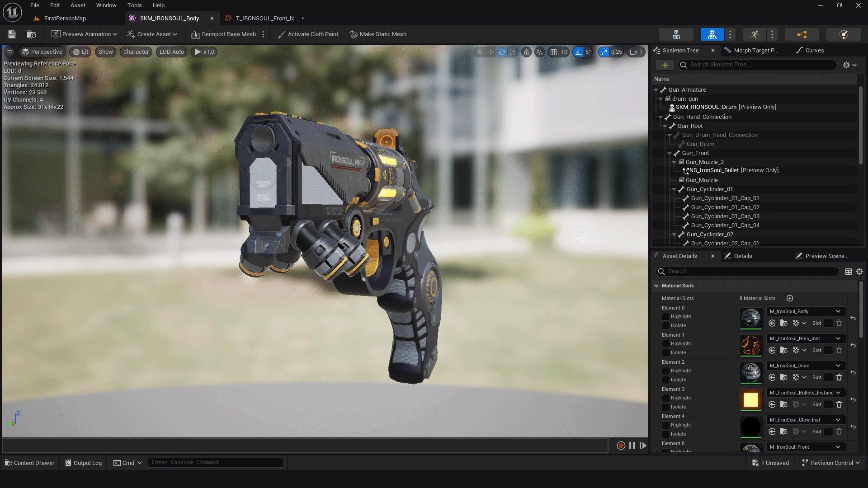This screenshot has width=868, height=488.
Task: Check Isolate for Element 1
Action: tap(665, 353)
